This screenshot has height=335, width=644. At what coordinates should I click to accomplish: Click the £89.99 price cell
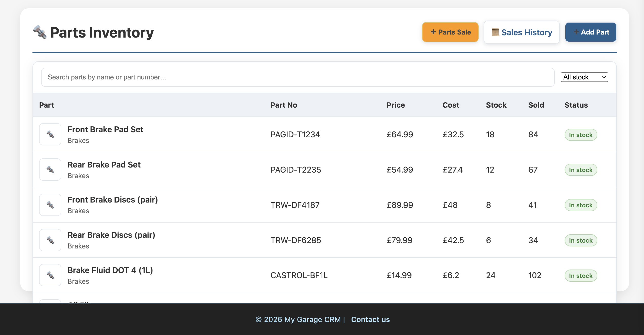click(x=400, y=205)
